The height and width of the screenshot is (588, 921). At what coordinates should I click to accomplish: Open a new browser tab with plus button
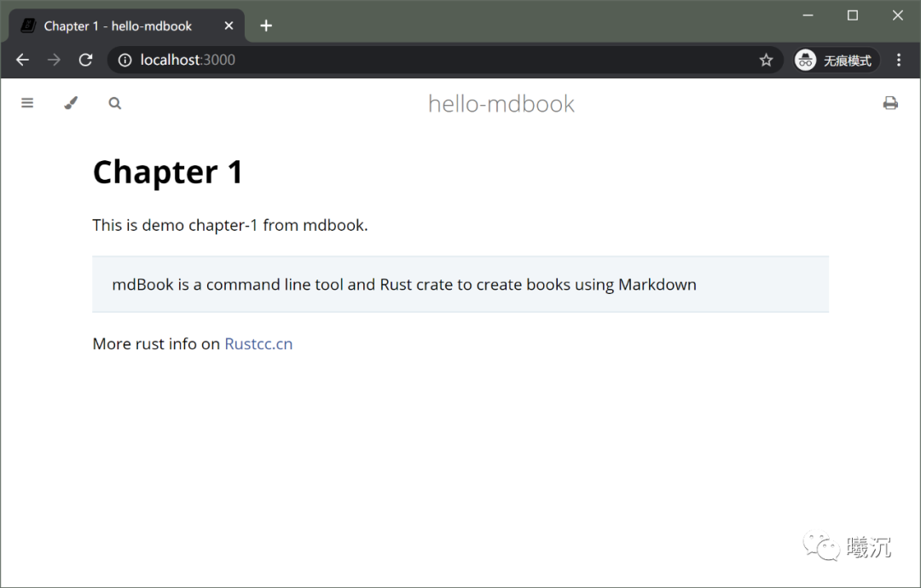point(266,26)
